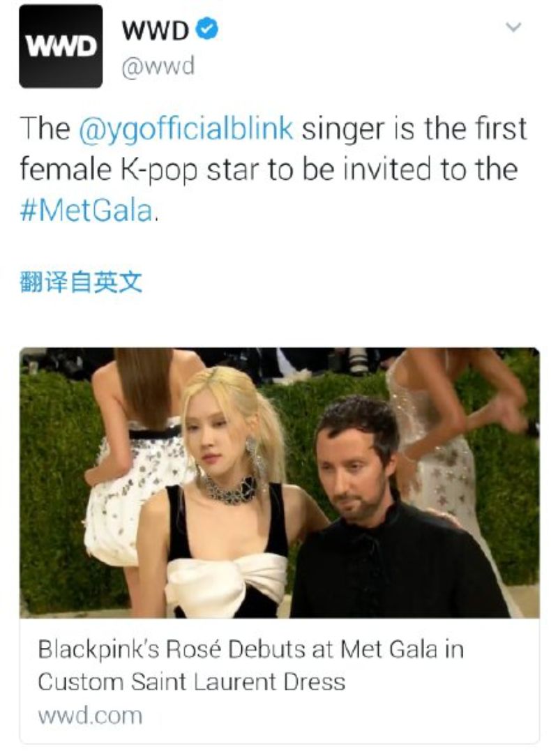Open the wwd.com domain link in card
558x756 pixels.
(x=90, y=716)
